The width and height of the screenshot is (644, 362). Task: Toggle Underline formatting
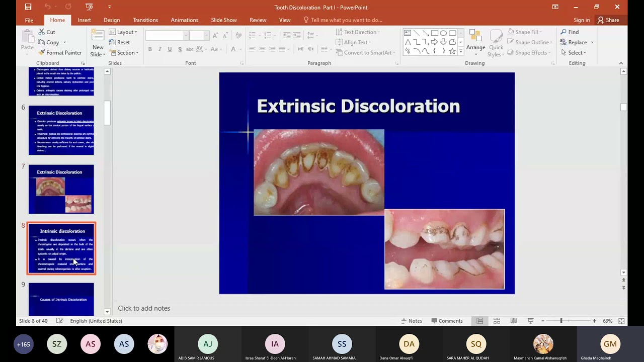pos(170,49)
